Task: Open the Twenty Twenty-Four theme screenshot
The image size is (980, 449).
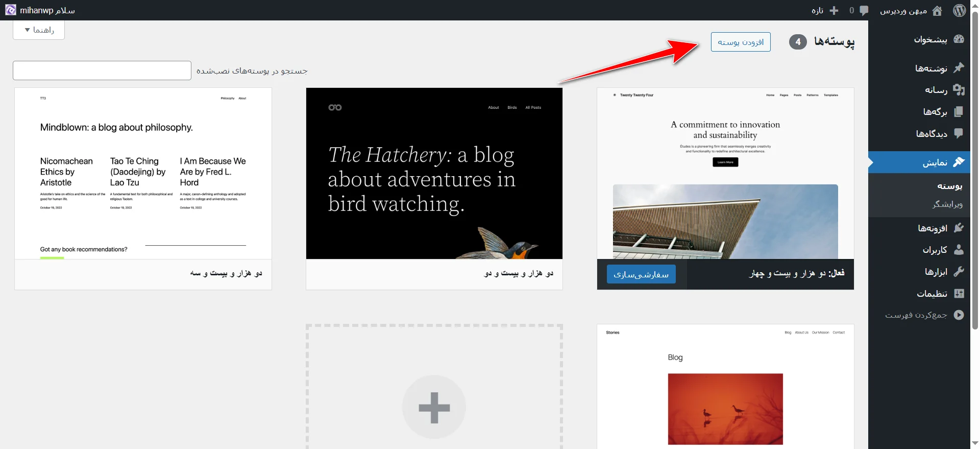Action: pyautogui.click(x=725, y=173)
